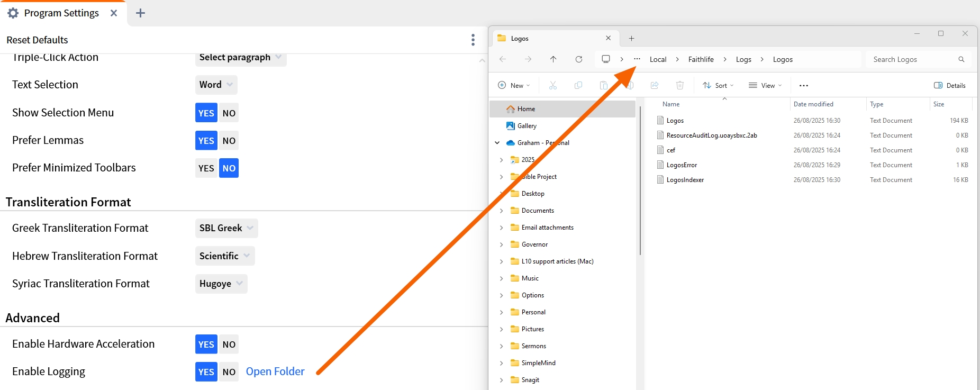Click the Cut scissors icon
980x390 pixels.
tap(553, 85)
